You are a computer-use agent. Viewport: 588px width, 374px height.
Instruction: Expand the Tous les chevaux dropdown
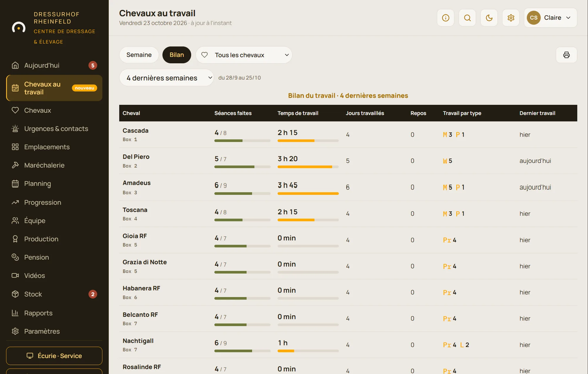click(x=244, y=55)
